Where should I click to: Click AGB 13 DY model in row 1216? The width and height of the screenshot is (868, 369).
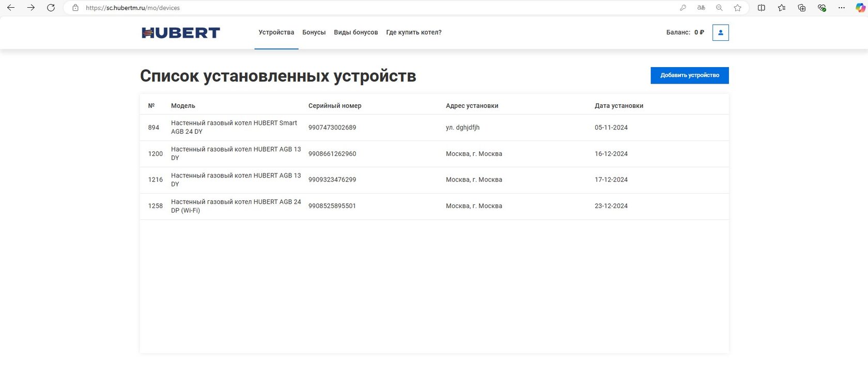(x=236, y=180)
